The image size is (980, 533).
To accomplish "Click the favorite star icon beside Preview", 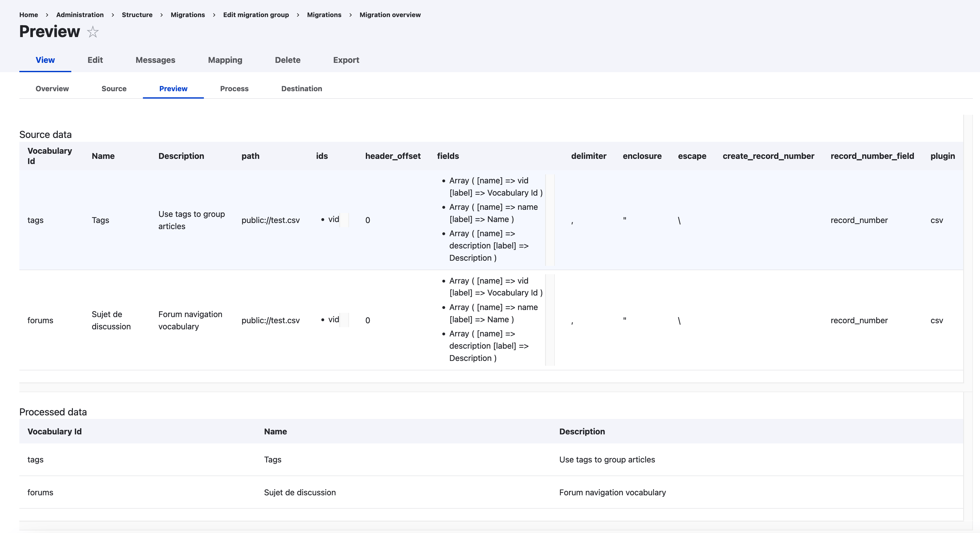I will coord(93,32).
